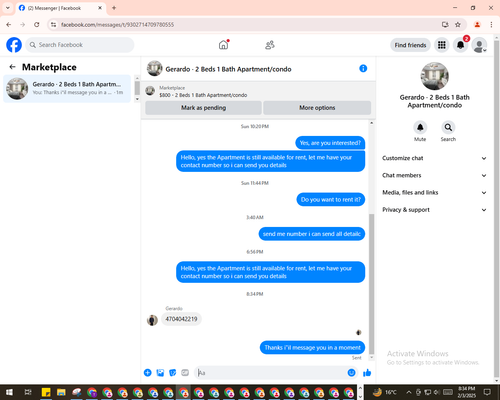Click the chat messages scrollbar
Viewport: 500px width, 400px height.
coord(371,283)
